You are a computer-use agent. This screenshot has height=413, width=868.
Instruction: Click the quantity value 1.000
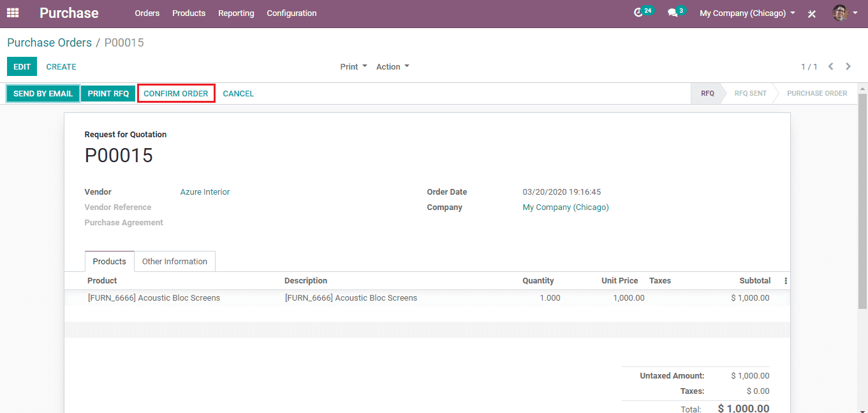550,297
